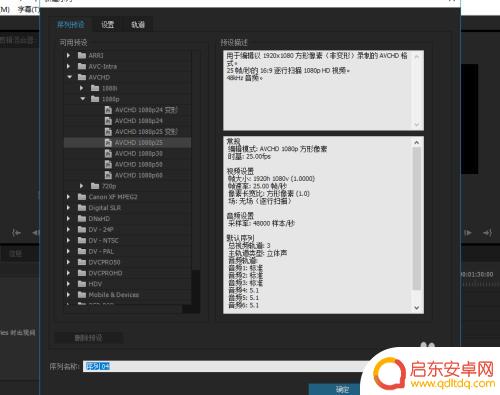The image size is (500, 395).
Task: Select the Mobile & Devices folder label
Action: (x=114, y=295)
